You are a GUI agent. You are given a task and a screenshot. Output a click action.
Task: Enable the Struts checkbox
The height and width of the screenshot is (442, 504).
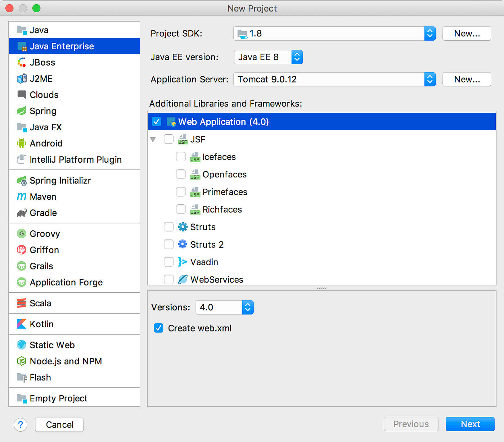[168, 227]
